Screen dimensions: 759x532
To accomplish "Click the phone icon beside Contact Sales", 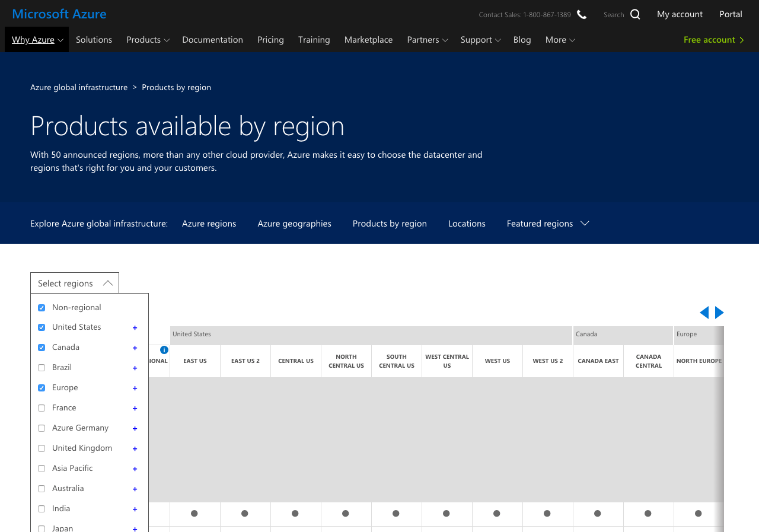I will click(x=582, y=14).
